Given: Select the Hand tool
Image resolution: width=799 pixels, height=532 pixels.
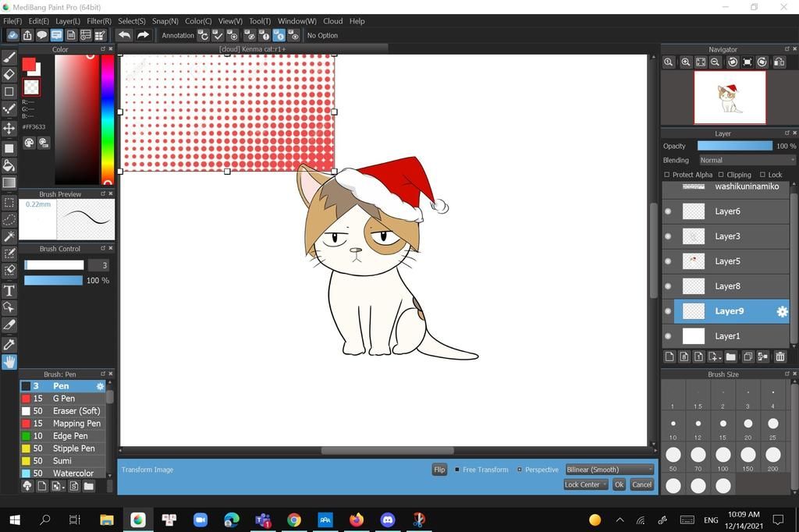Looking at the screenshot, I should pos(9,362).
